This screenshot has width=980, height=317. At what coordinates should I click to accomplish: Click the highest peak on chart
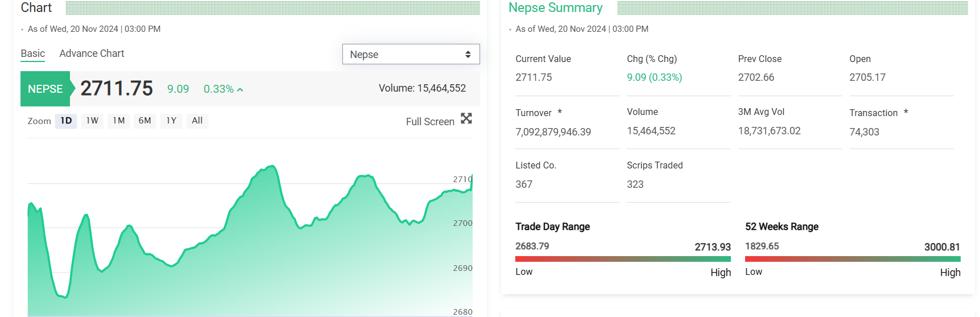click(273, 166)
